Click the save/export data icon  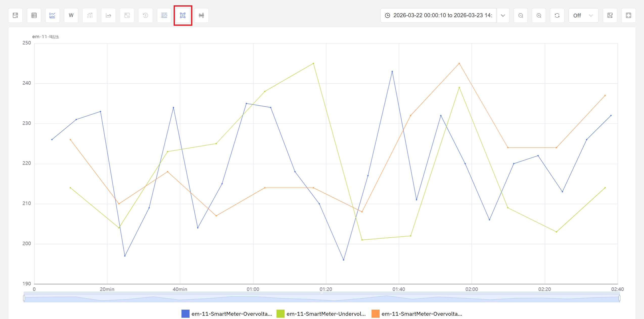tap(15, 15)
